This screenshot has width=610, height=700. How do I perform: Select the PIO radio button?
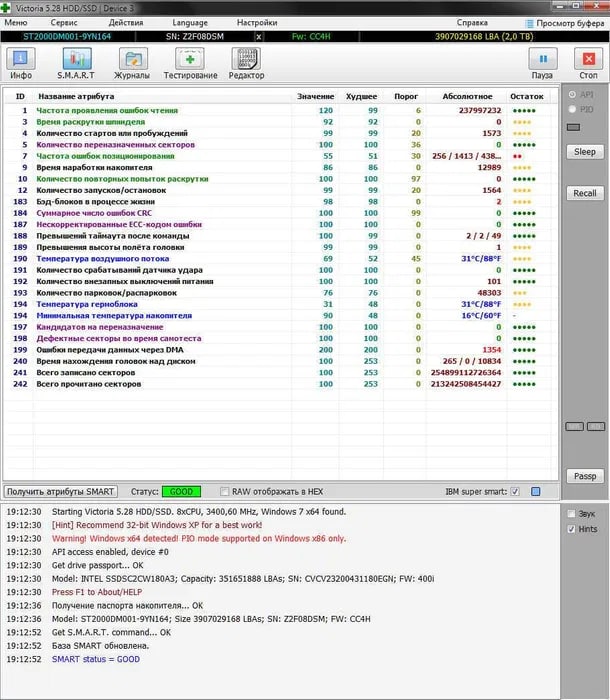click(572, 109)
